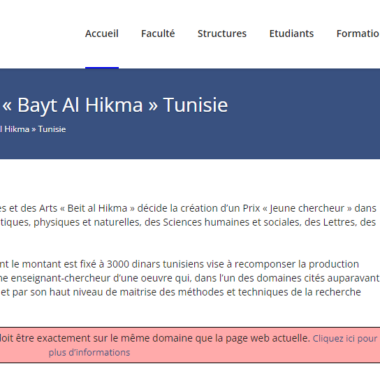Open the Faculté menu
380x380 pixels.
[x=158, y=34]
